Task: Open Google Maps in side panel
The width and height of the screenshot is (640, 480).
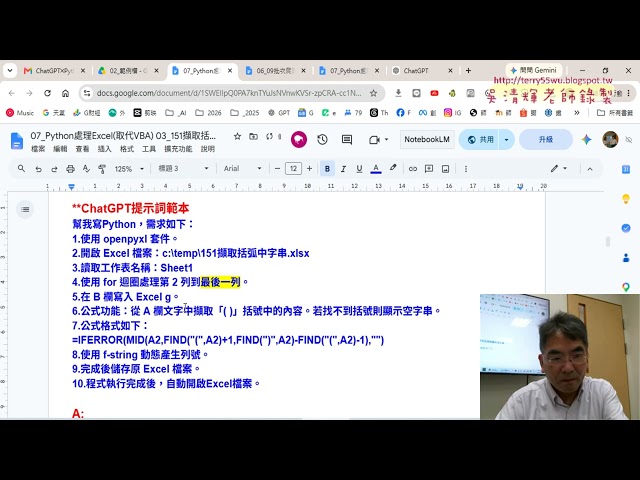Action: [x=626, y=287]
